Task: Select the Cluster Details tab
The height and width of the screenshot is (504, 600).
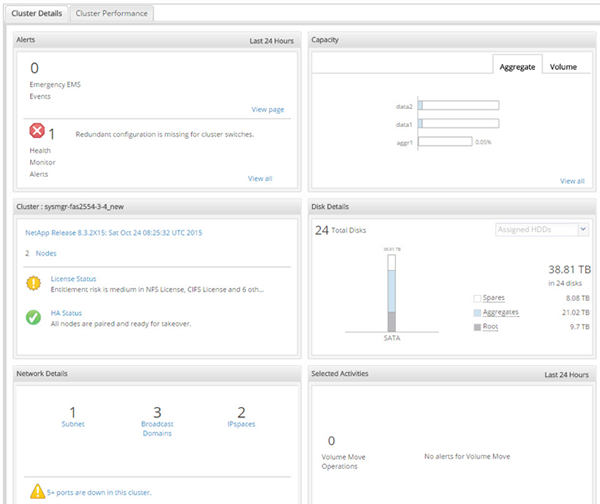Action: click(x=35, y=13)
